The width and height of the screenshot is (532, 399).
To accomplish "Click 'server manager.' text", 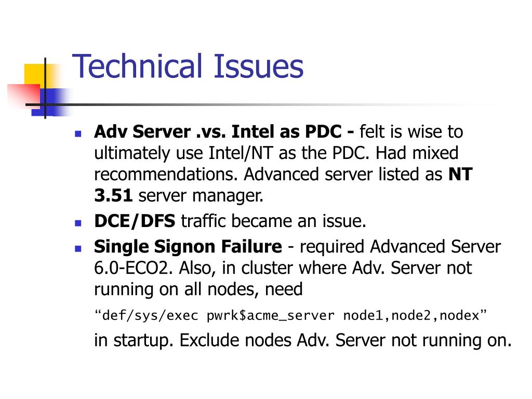I will click(x=201, y=196).
